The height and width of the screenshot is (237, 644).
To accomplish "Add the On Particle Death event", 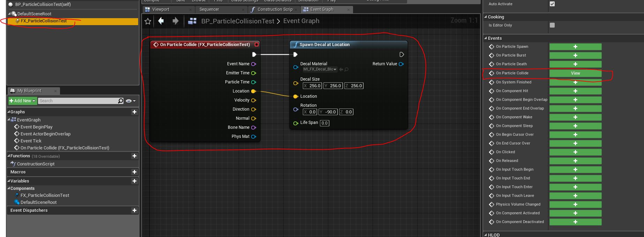I will click(575, 64).
